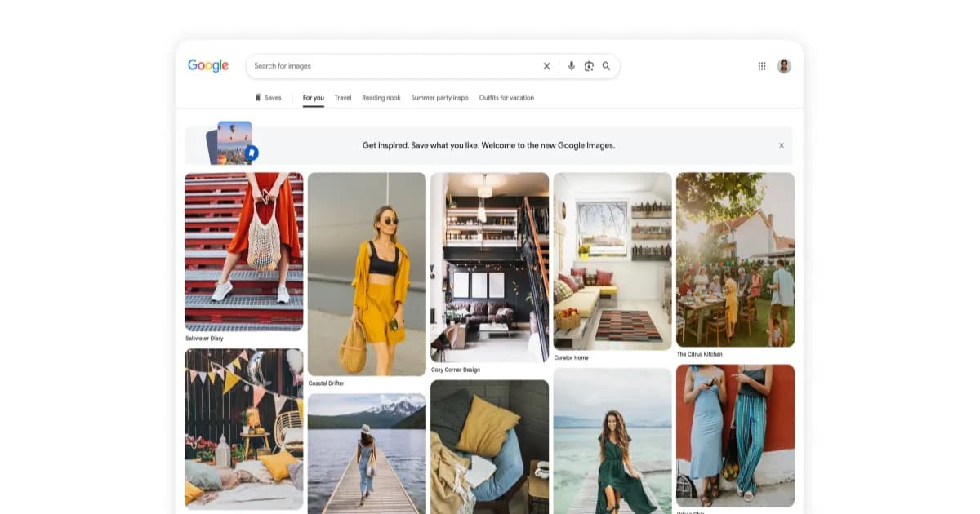
Task: Select the For you tab
Action: tap(314, 98)
